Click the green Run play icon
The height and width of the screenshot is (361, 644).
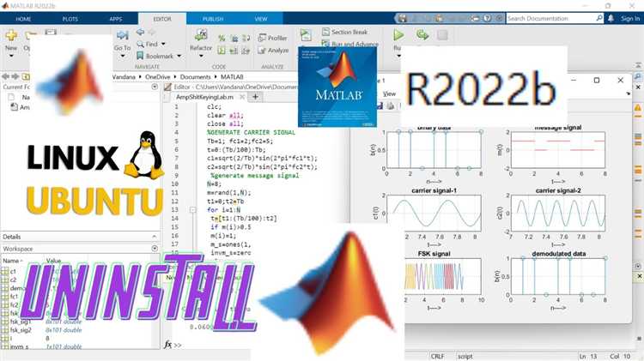pos(398,35)
